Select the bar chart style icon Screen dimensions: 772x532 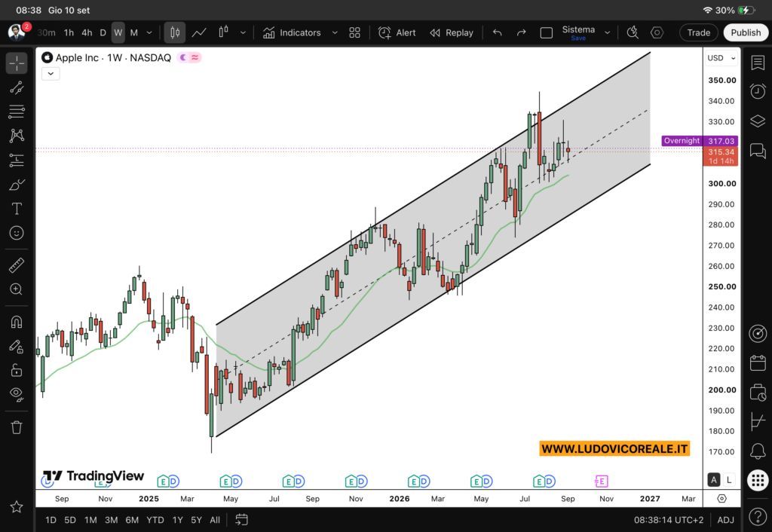click(x=223, y=32)
